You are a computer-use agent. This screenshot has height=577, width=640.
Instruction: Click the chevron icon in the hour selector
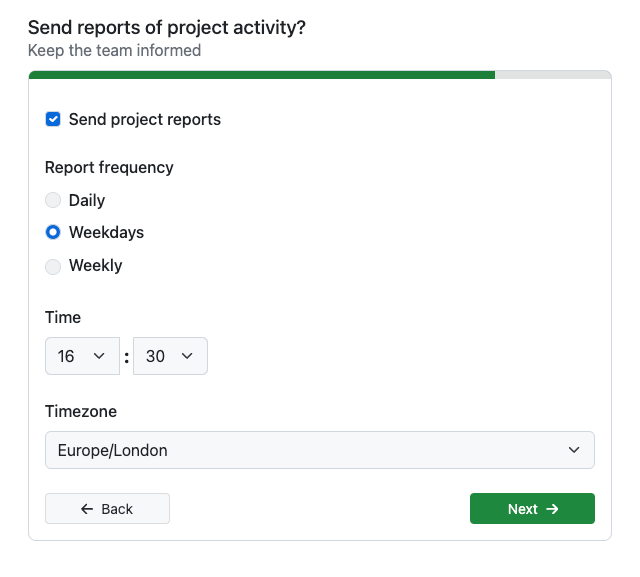click(99, 356)
